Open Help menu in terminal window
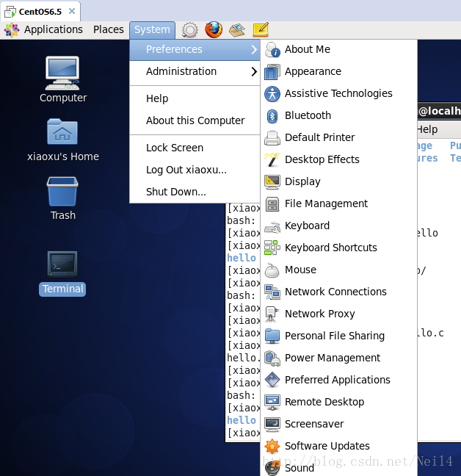The image size is (461, 476). pos(428,129)
